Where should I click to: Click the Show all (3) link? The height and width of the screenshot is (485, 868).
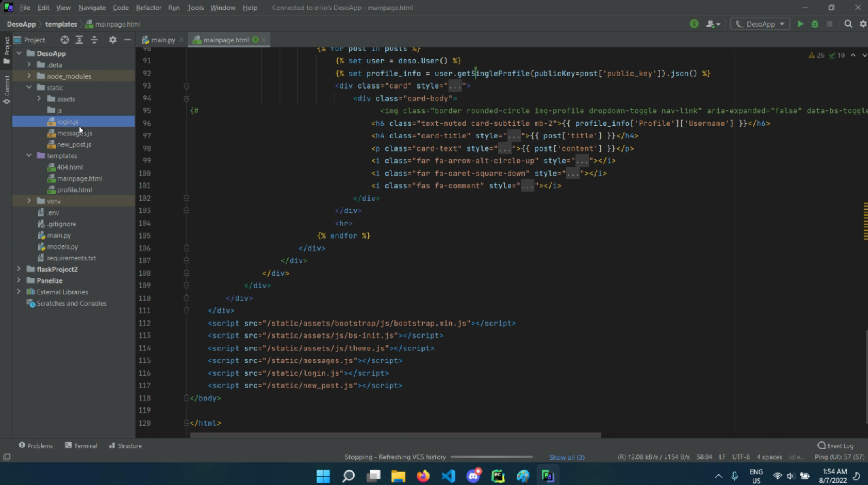[x=566, y=457]
